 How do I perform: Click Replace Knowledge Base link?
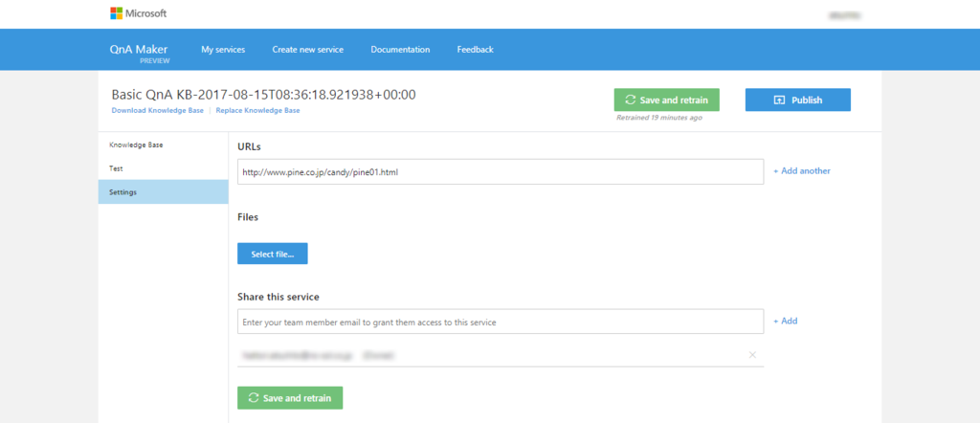[x=257, y=111]
